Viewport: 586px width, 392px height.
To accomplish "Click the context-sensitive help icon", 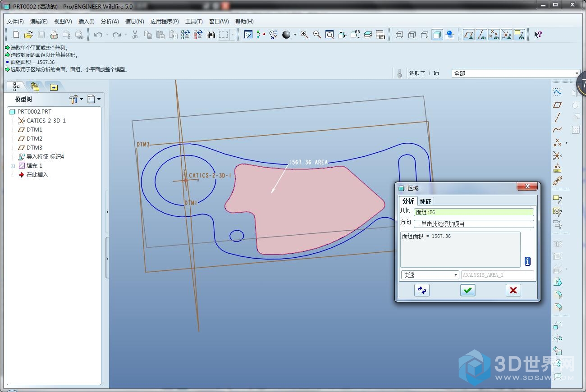I will [538, 35].
